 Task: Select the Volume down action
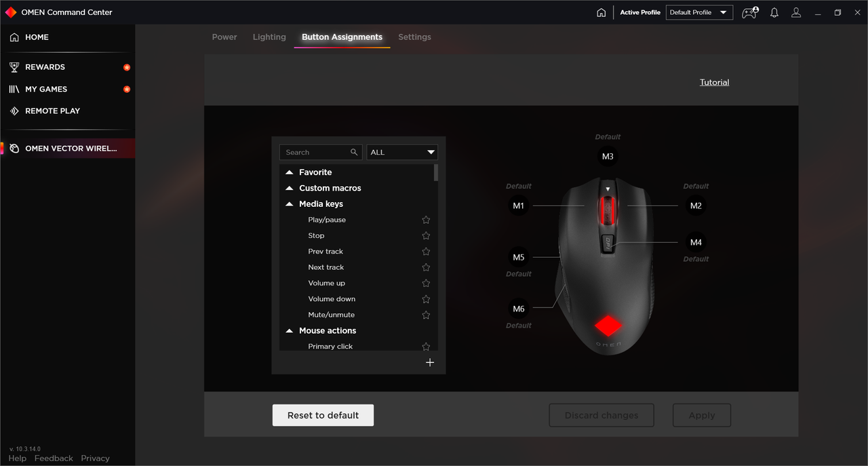332,299
